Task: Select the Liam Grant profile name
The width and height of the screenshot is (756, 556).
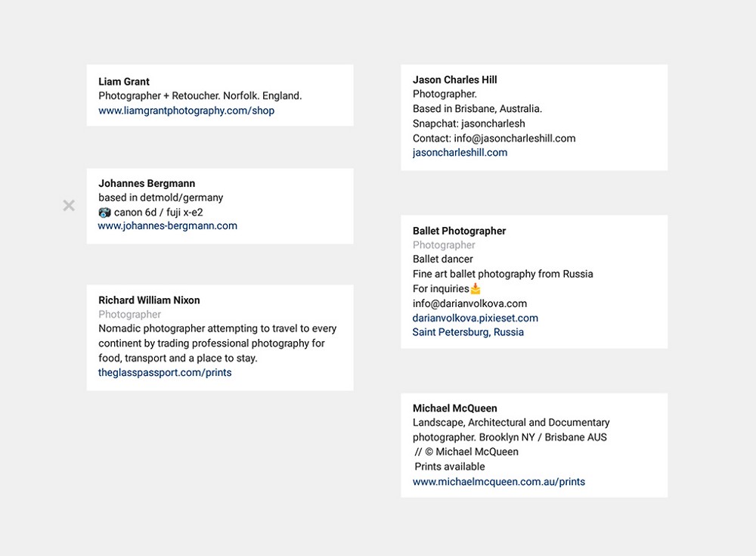Action: (x=124, y=82)
